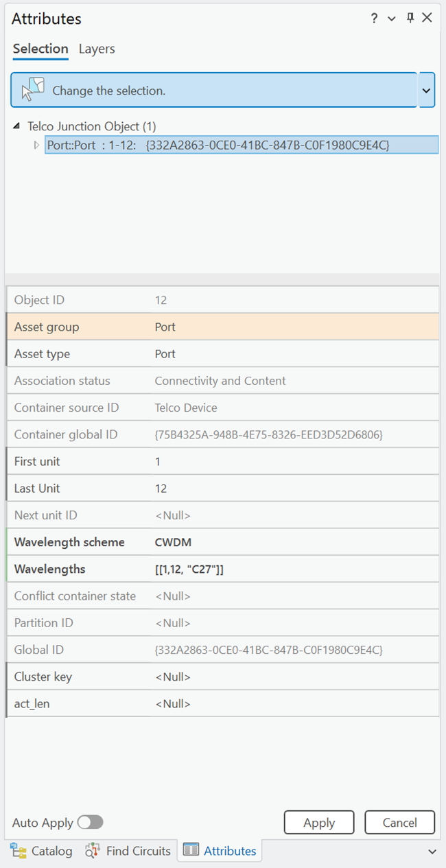Click the selection tool icon
This screenshot has height=868, width=446.
(x=32, y=90)
